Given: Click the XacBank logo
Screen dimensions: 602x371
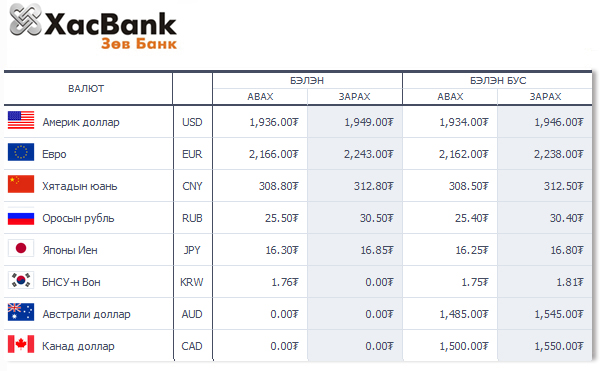Looking at the screenshot, I should [93, 26].
